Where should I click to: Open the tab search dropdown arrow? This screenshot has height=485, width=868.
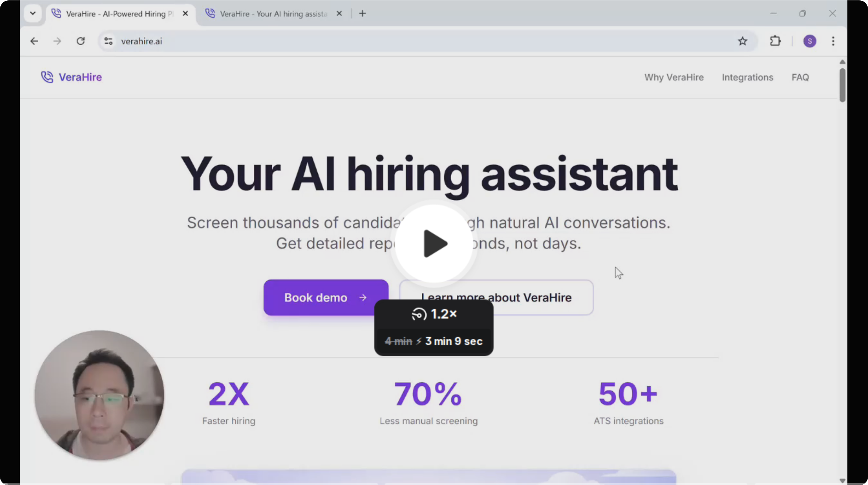click(33, 14)
